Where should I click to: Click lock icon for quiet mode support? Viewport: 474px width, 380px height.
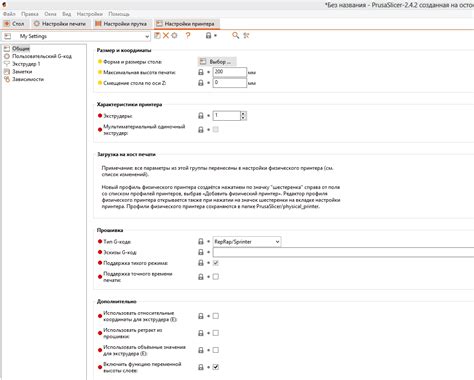click(201, 263)
